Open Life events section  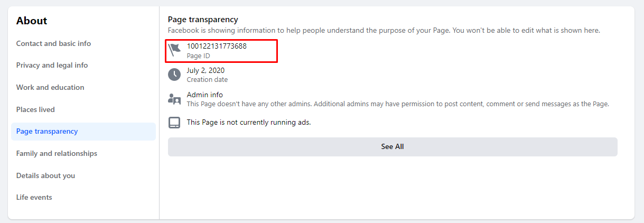(34, 198)
